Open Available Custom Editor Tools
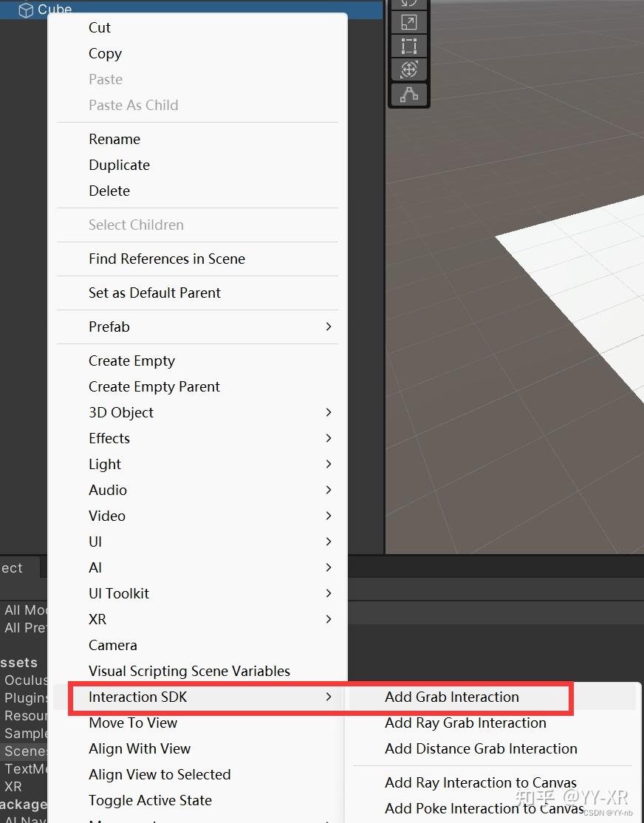This screenshot has width=644, height=823. tap(408, 95)
